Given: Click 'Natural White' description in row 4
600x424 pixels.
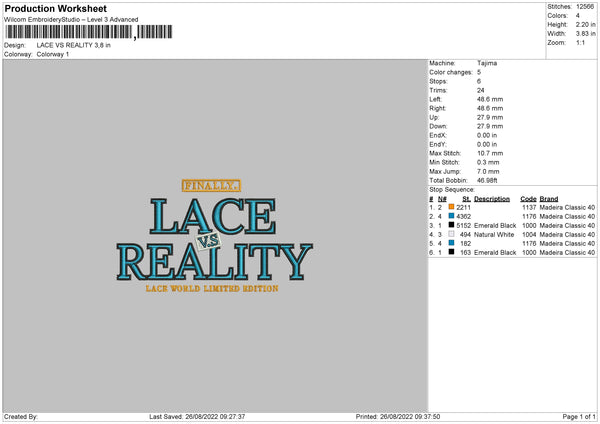Looking at the screenshot, I should 494,235.
